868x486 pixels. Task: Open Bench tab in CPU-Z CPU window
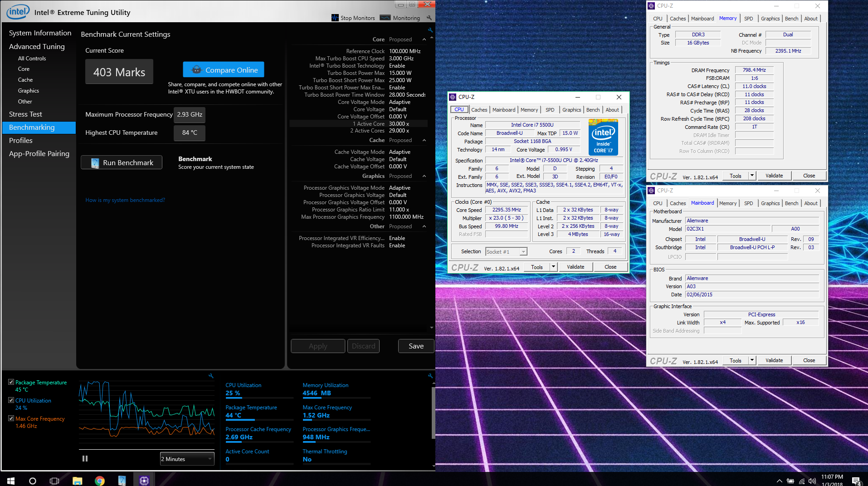click(593, 110)
